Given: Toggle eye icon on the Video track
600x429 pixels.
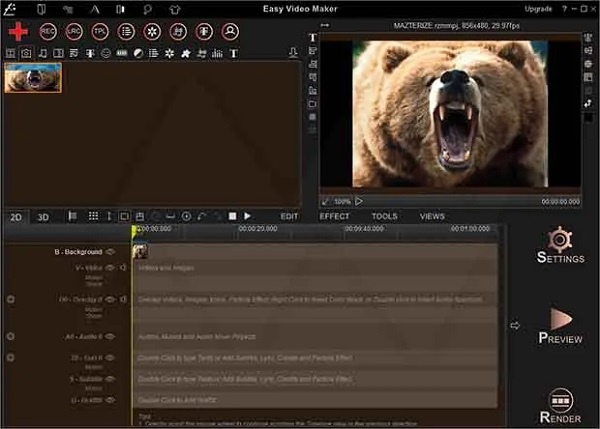Looking at the screenshot, I should coord(110,268).
